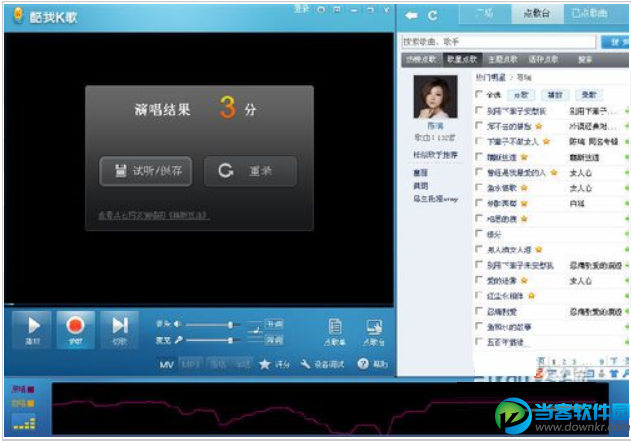Image resolution: width=631 pixels, height=441 pixels.
Task: Check the checkbox for 男人情女人泪
Action: (479, 249)
